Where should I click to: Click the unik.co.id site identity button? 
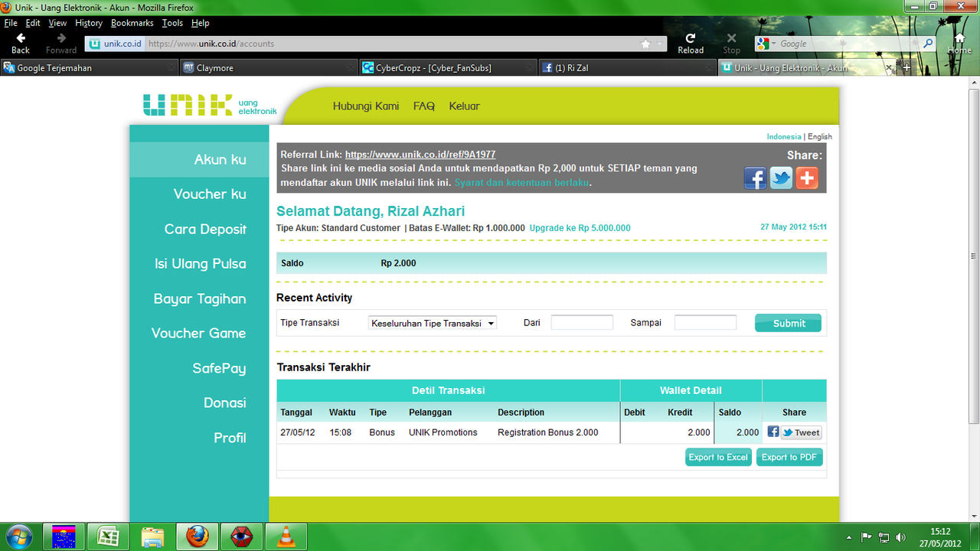coord(116,44)
